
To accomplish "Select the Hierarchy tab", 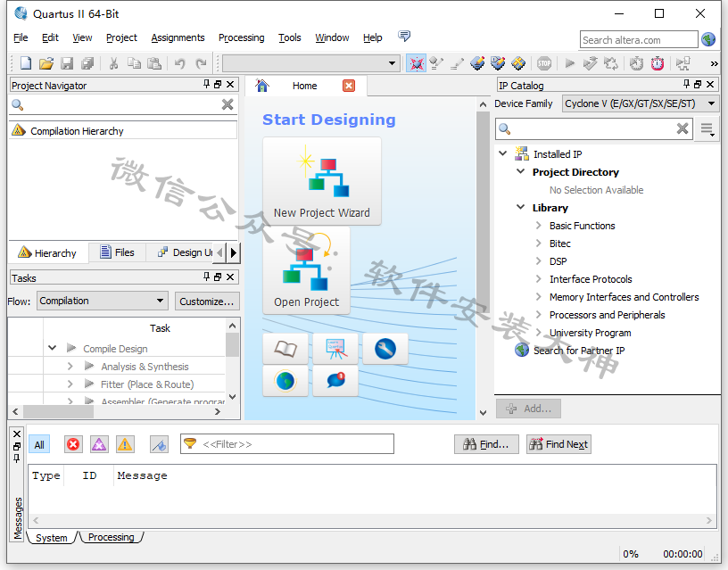I will point(47,253).
